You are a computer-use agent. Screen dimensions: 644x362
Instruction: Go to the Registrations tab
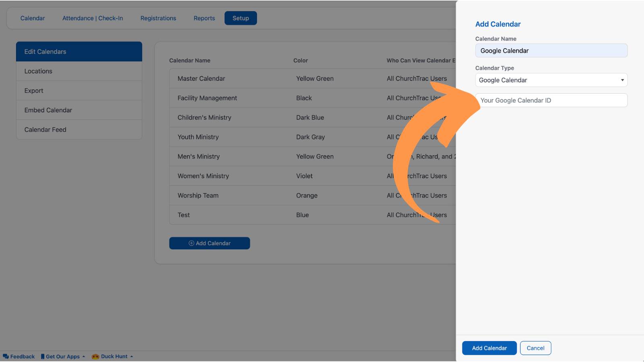(x=158, y=18)
